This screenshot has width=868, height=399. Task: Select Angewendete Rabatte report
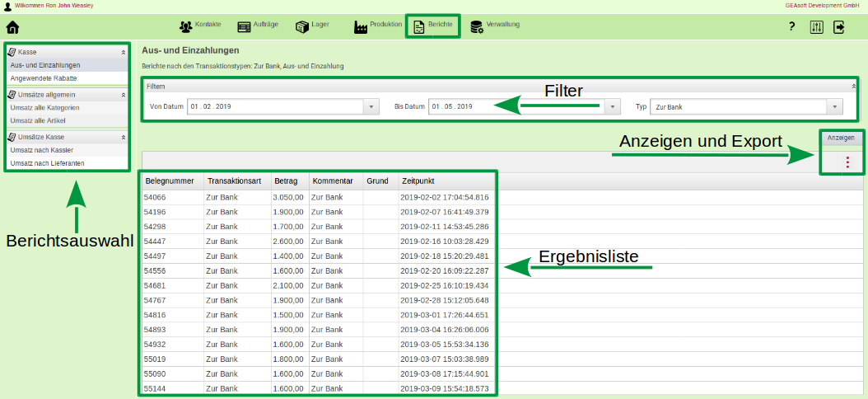click(44, 78)
